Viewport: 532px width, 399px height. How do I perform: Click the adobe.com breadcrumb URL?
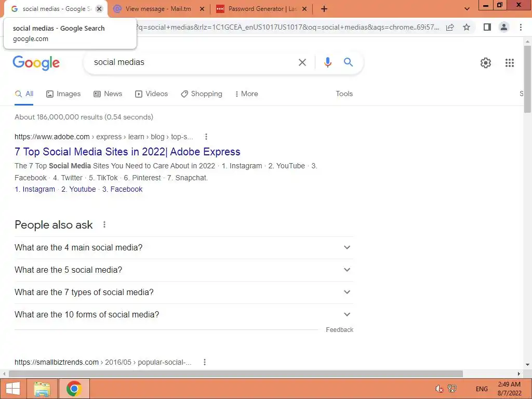tap(104, 137)
